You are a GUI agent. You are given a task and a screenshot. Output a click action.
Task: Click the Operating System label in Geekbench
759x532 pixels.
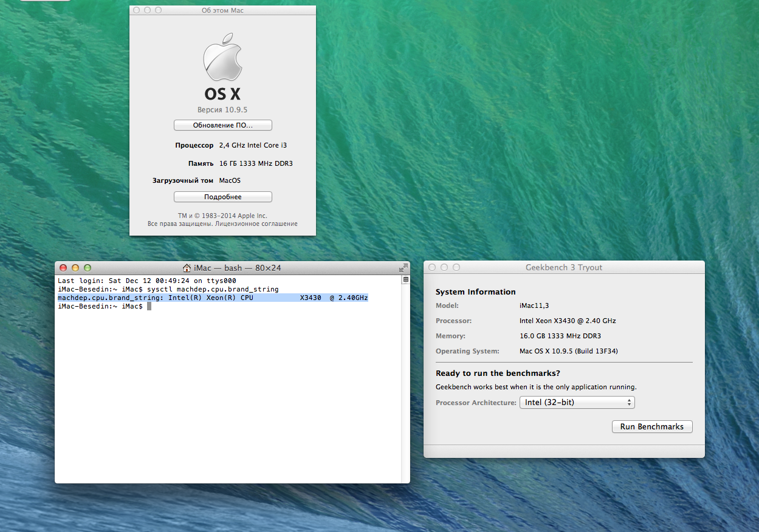point(467,351)
